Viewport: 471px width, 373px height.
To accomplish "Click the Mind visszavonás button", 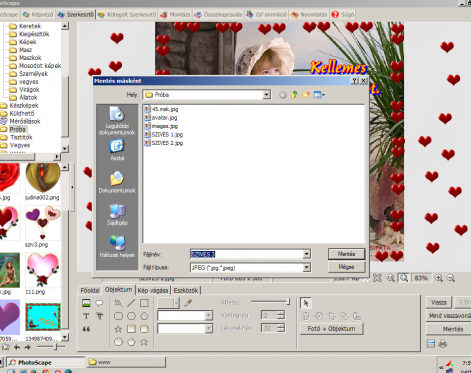I will (449, 316).
